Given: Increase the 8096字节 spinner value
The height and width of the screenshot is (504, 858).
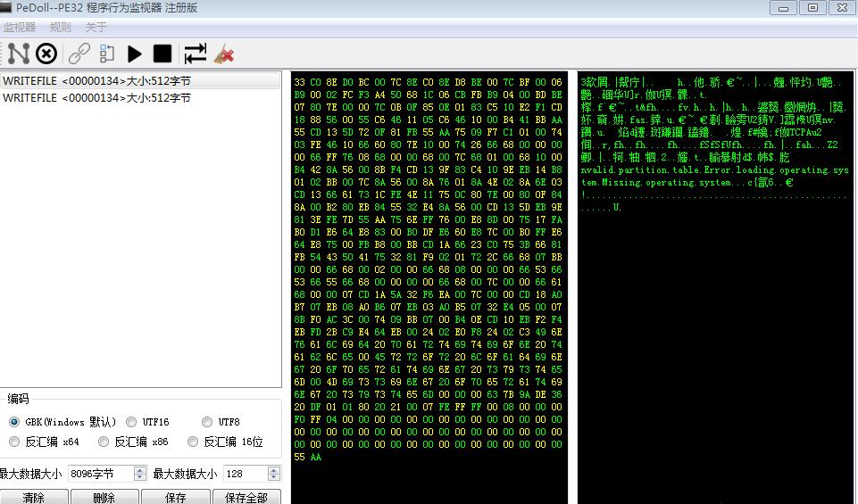Looking at the screenshot, I should point(140,469).
